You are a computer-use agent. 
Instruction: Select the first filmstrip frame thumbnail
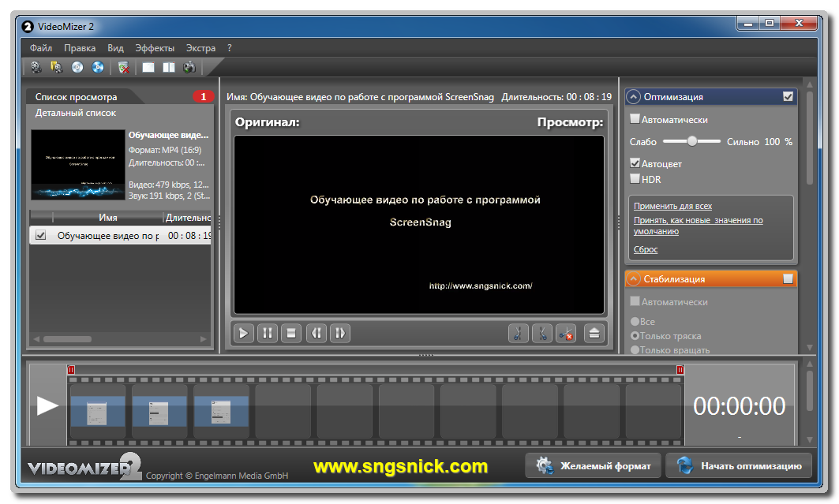[x=97, y=412]
